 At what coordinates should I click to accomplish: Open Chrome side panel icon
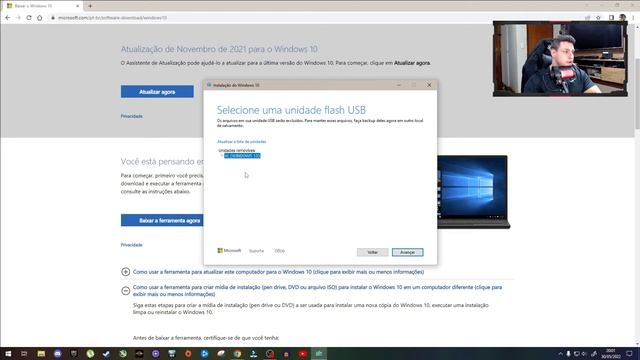[611, 18]
